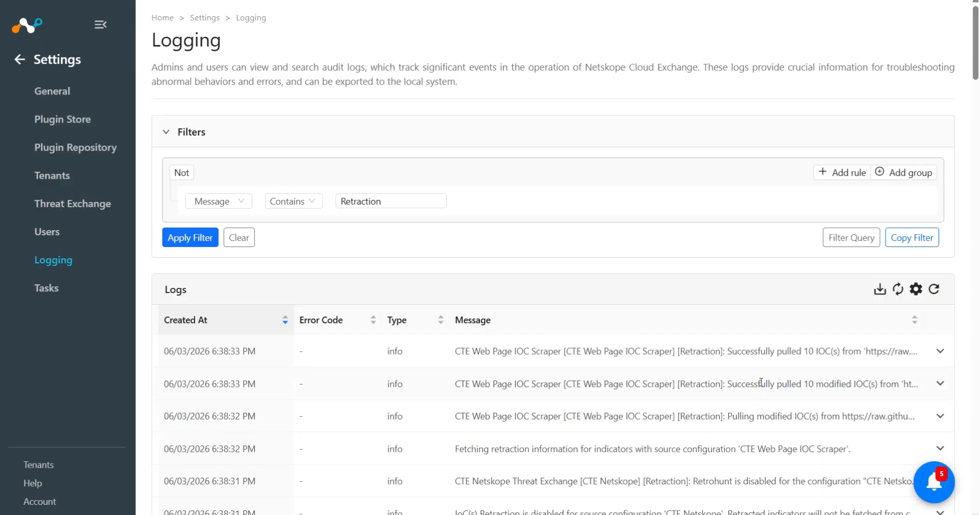Click the Logs panel title
The width and height of the screenshot is (980, 515).
(x=175, y=289)
